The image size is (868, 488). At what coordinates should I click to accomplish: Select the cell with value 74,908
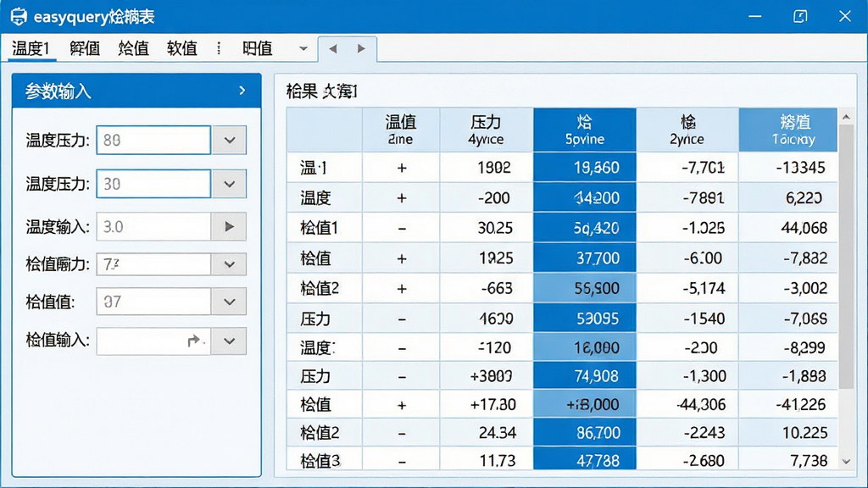click(585, 376)
